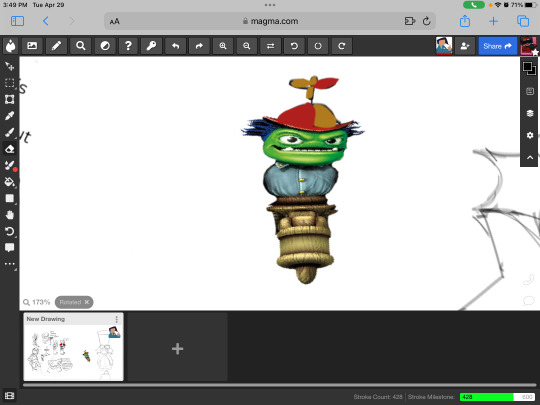This screenshot has width=540, height=405.
Task: Zoom in on the canvas
Action: click(x=223, y=46)
